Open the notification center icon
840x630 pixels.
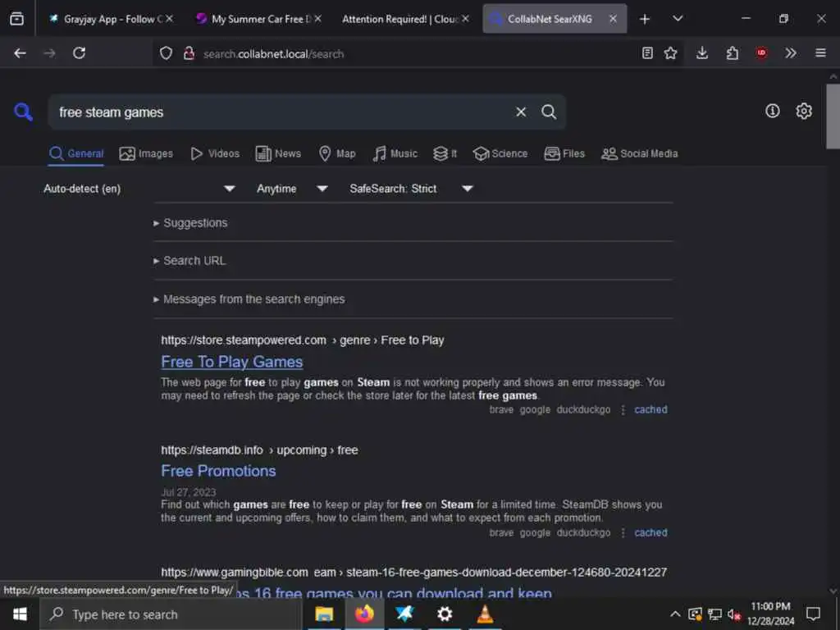click(x=813, y=614)
